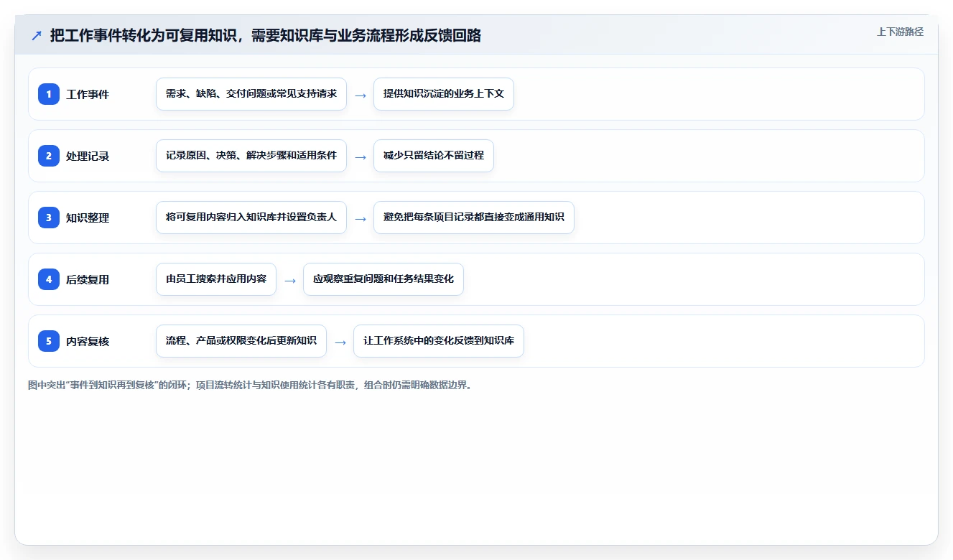Click step badge 4 for 后续复用
The height and width of the screenshot is (560, 953).
click(x=49, y=279)
